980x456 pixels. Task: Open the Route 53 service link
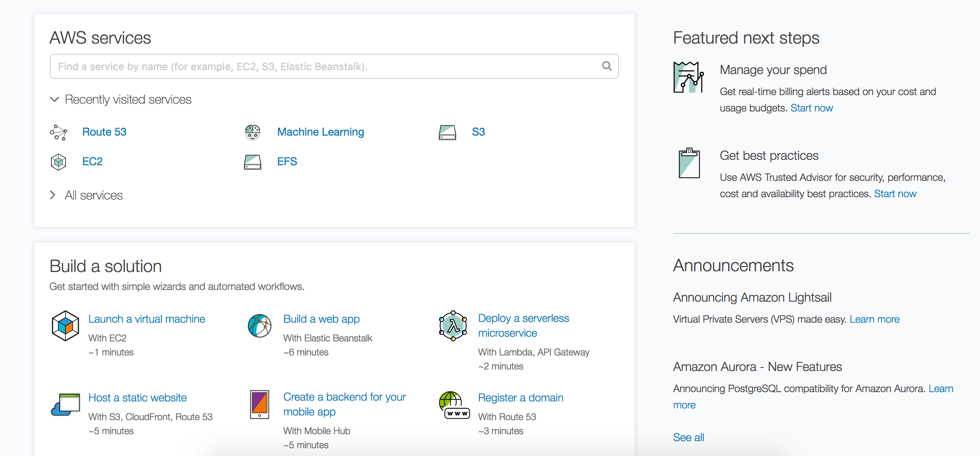tap(104, 132)
